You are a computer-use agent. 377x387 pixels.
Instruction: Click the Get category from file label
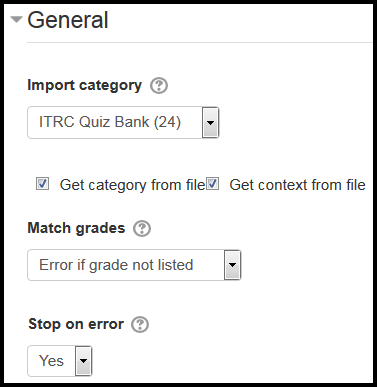click(132, 185)
